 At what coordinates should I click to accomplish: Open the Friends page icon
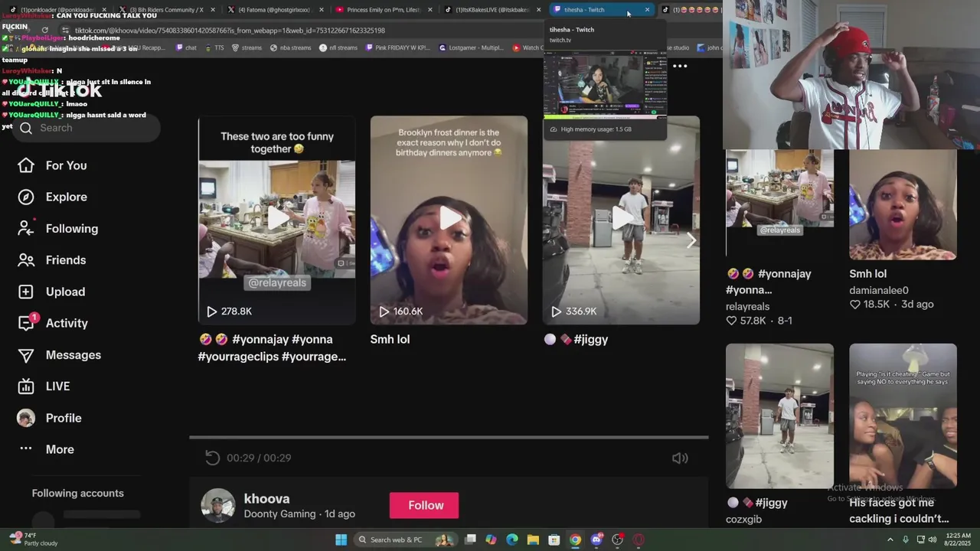click(x=26, y=260)
